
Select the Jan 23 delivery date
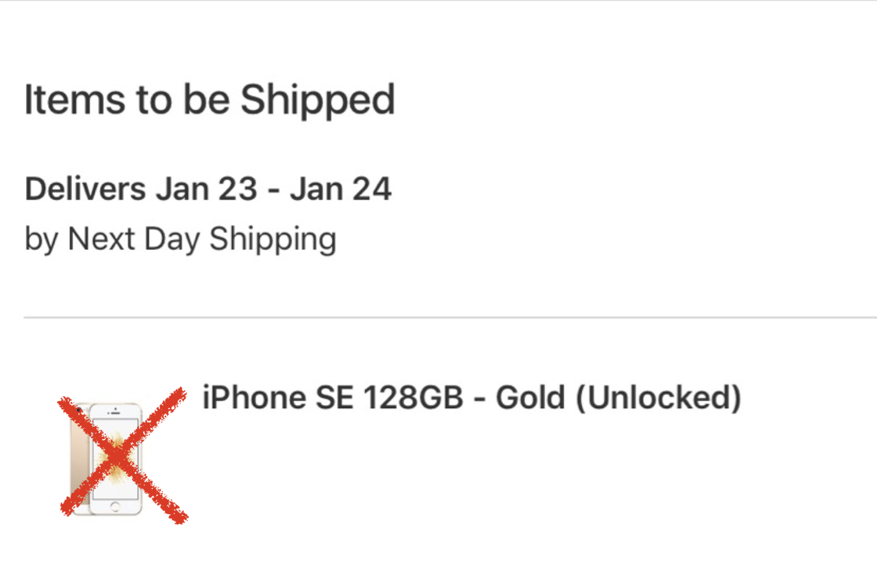(x=207, y=189)
